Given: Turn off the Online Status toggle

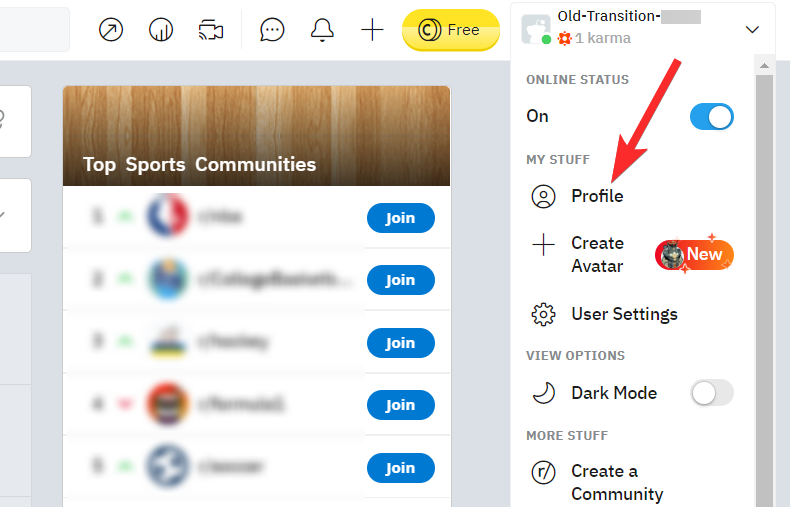Looking at the screenshot, I should pyautogui.click(x=711, y=116).
